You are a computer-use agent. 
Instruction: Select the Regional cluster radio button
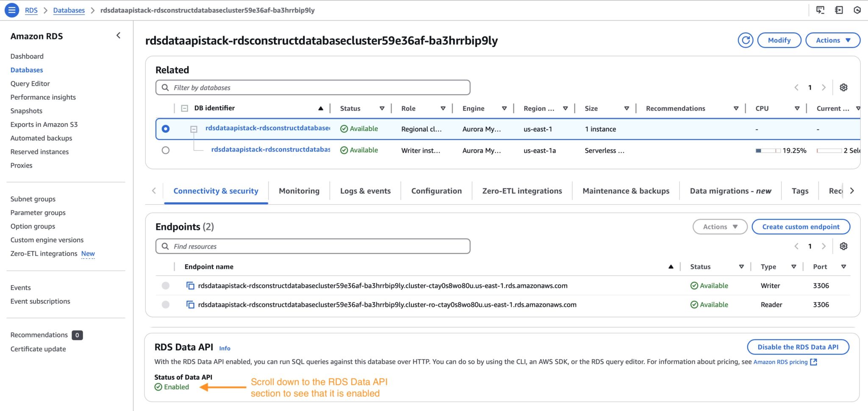click(x=166, y=129)
